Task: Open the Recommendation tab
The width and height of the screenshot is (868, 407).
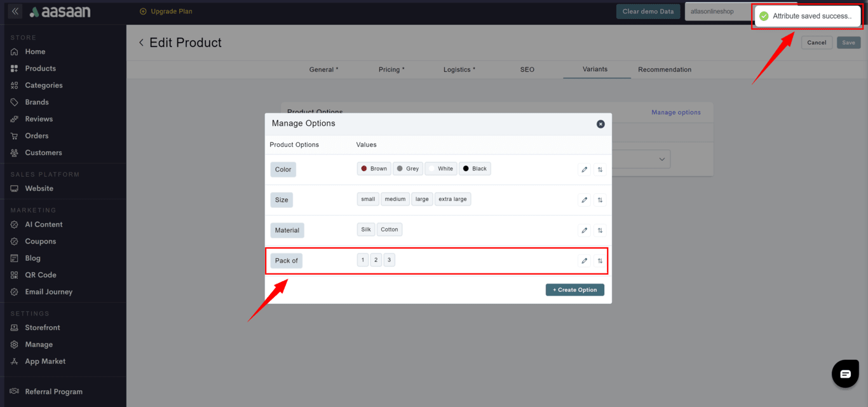Action: 665,70
